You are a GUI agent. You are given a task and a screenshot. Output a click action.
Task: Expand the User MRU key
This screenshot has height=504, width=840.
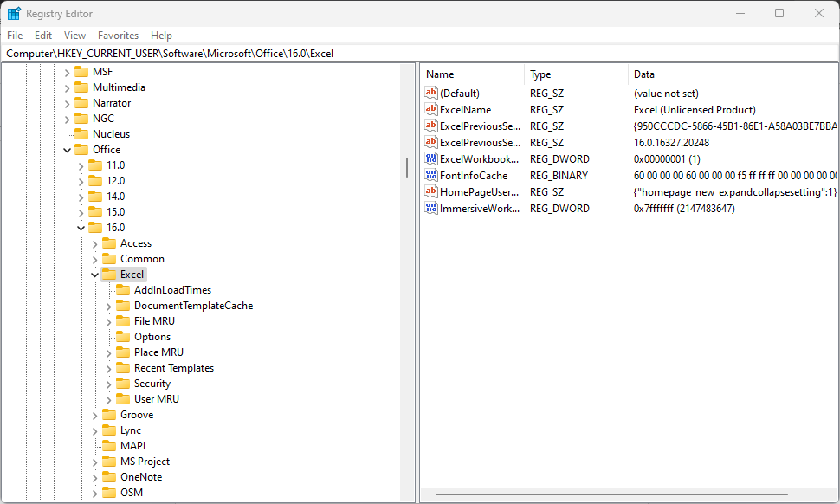(109, 399)
